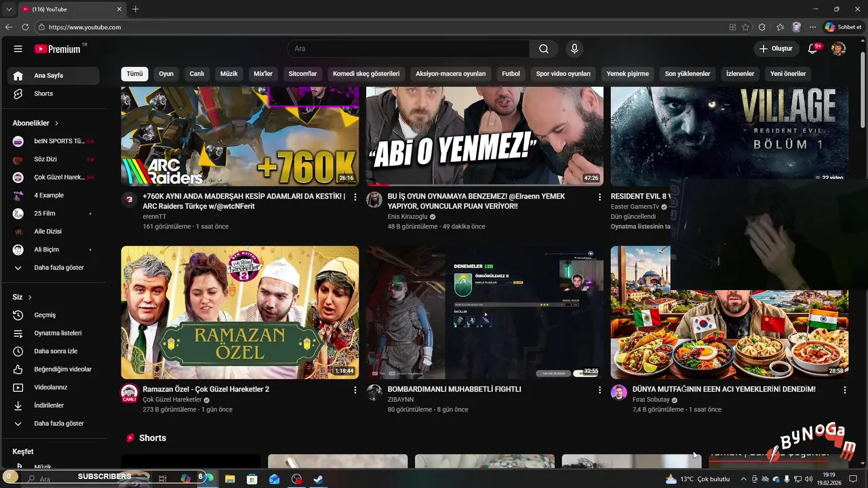Open Oynatma listeleri playlists
Screen dimensions: 868x488
click(x=54, y=333)
